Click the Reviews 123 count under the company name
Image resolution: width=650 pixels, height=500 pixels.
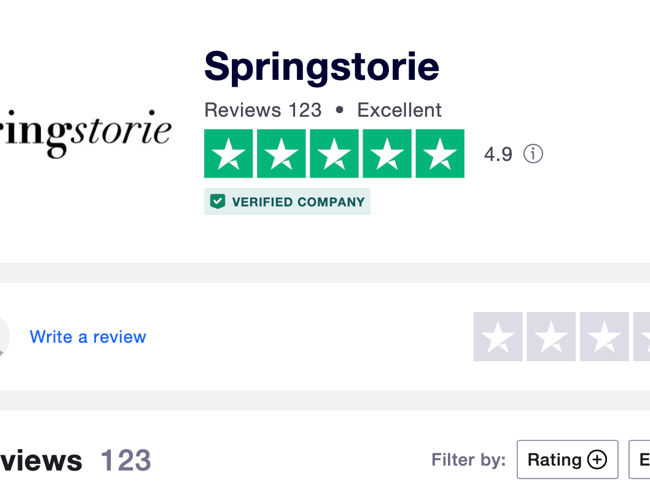pyautogui.click(x=263, y=110)
